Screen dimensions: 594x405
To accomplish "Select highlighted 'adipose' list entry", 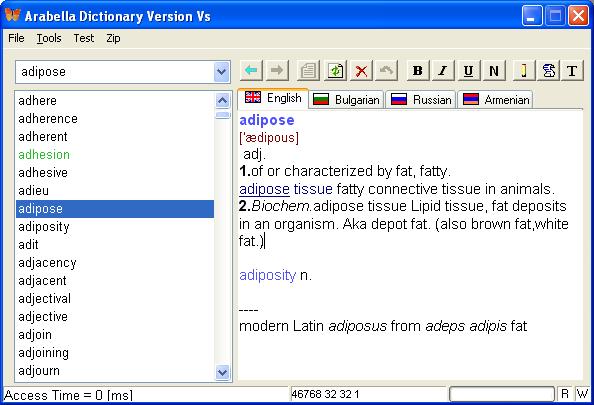I will pyautogui.click(x=115, y=209).
